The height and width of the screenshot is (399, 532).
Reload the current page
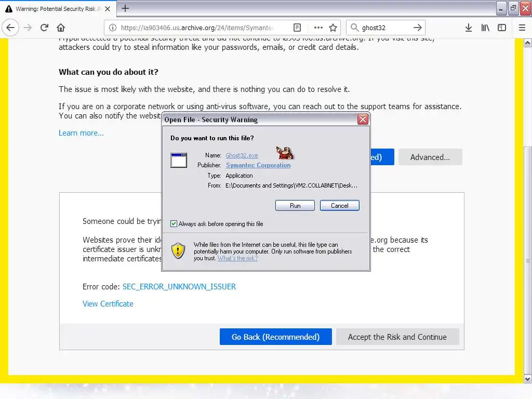(x=45, y=28)
